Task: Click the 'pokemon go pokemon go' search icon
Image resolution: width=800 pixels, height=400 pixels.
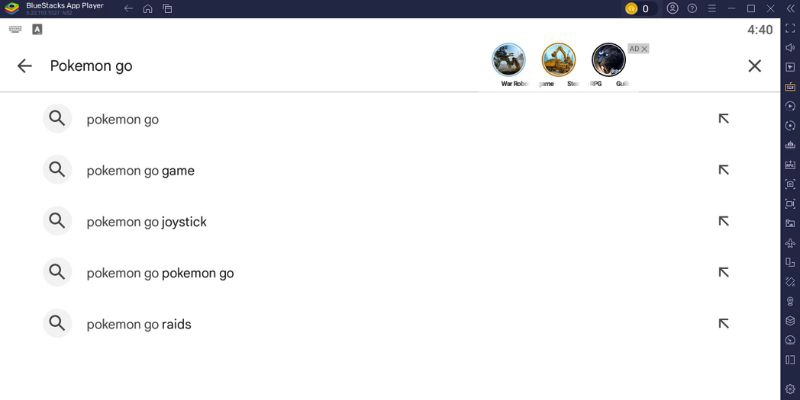Action: click(x=57, y=272)
